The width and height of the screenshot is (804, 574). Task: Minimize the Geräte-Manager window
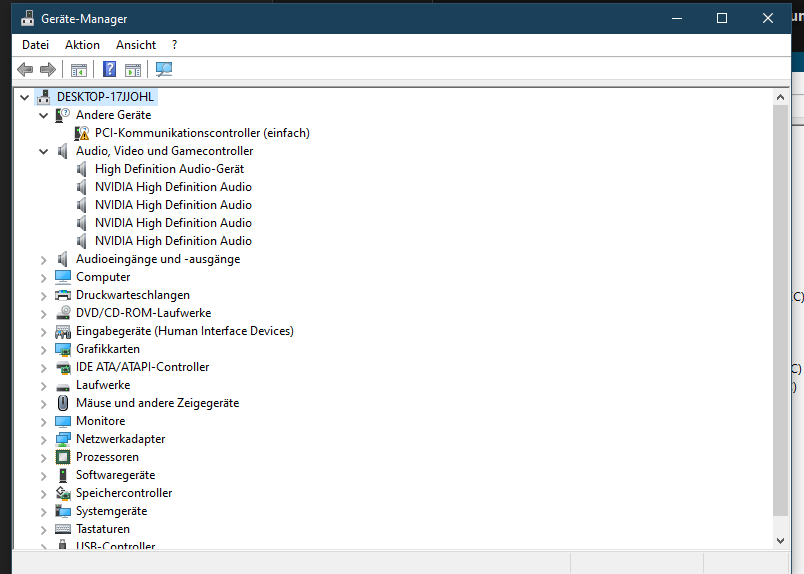tap(677, 18)
